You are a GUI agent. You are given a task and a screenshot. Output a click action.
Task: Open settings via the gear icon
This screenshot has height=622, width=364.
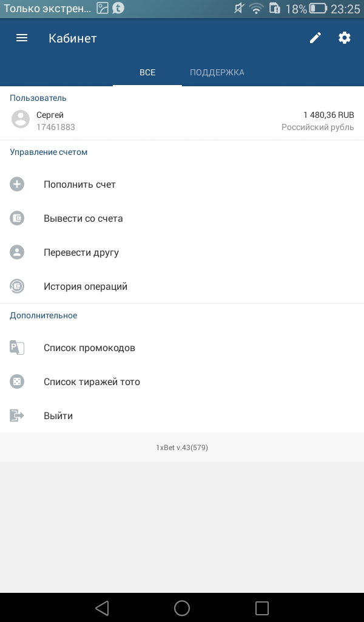click(x=344, y=38)
